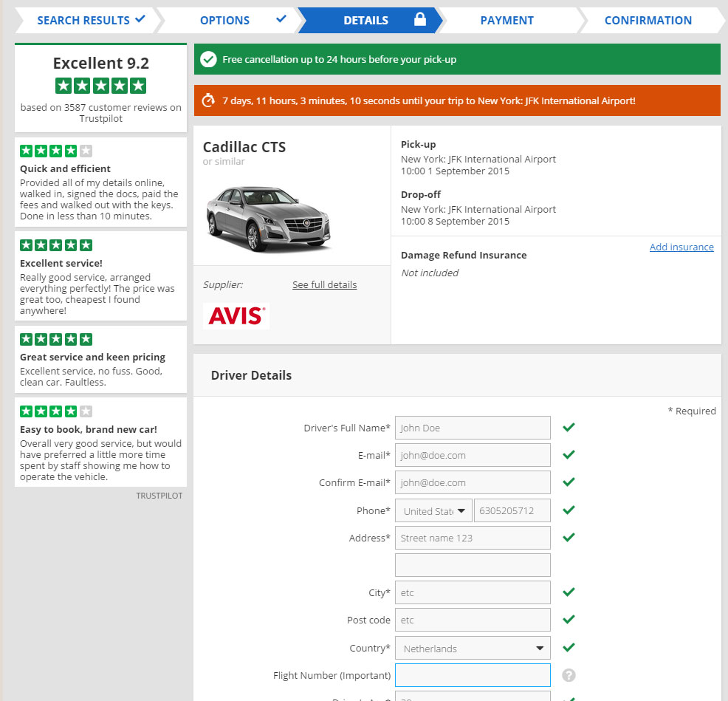Click the countdown stopwatch icon
Screen dimensions: 728x701
tap(208, 100)
